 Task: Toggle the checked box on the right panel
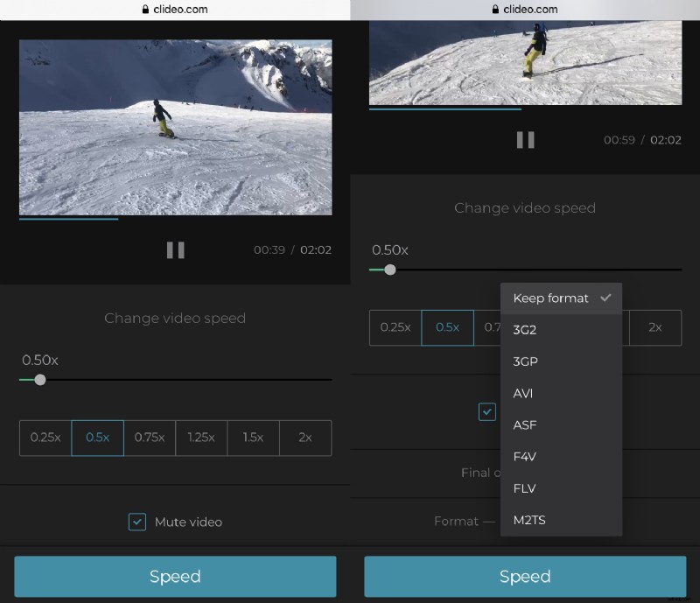pyautogui.click(x=487, y=411)
